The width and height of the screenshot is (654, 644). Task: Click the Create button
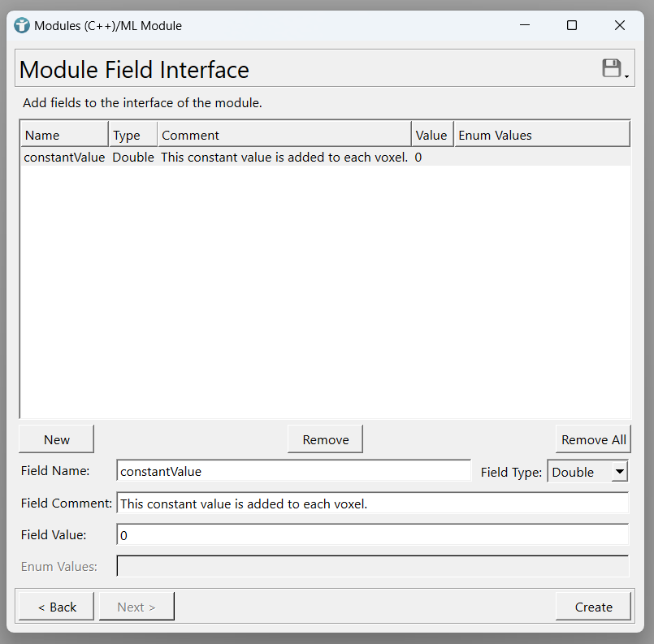tap(593, 607)
